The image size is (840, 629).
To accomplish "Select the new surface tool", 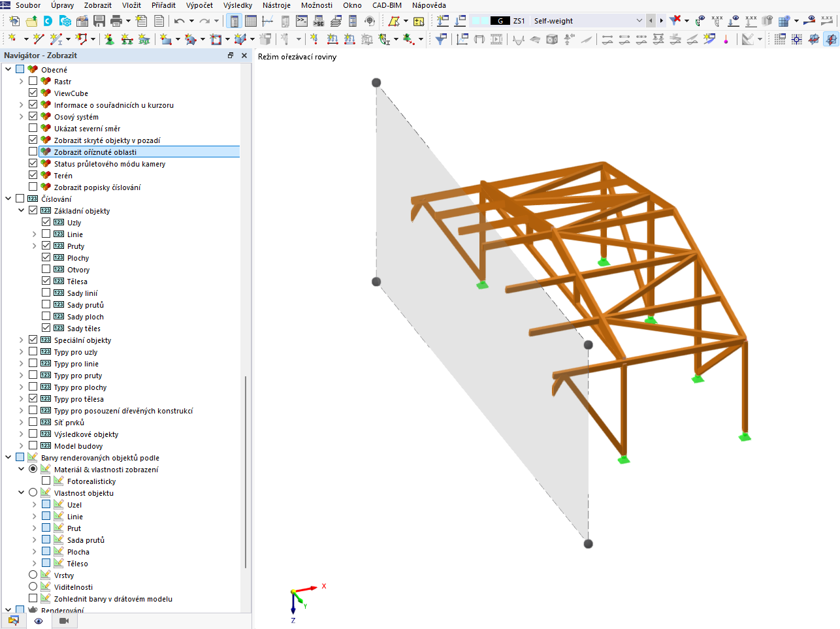I will 166,39.
